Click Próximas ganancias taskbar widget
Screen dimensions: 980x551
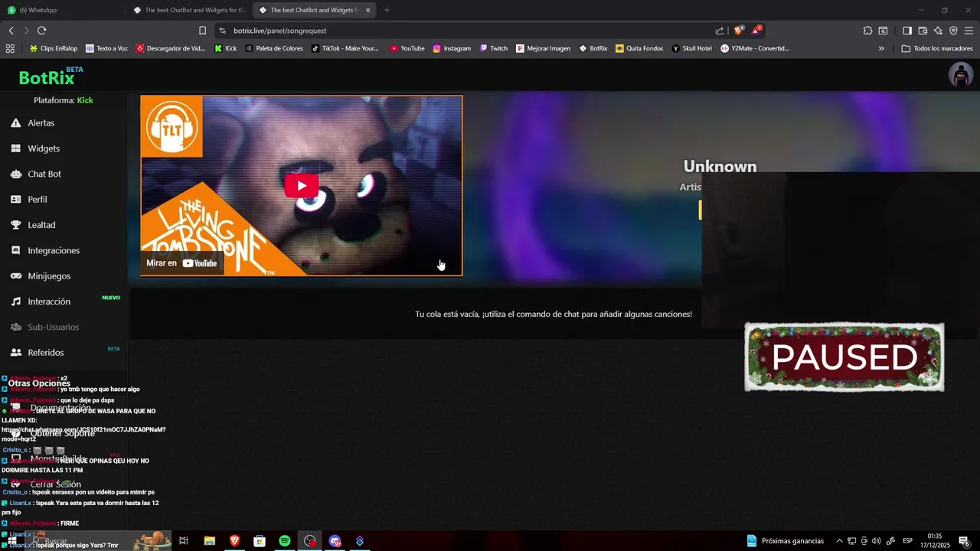click(x=786, y=541)
